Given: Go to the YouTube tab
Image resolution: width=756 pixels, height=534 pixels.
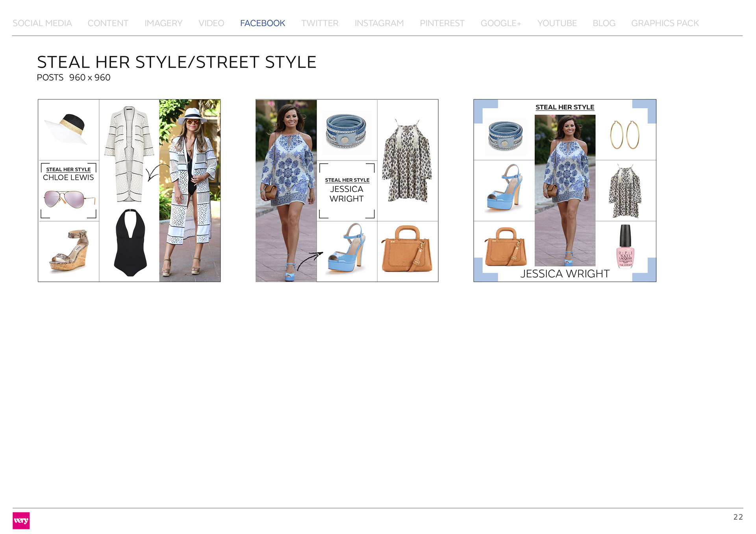Looking at the screenshot, I should tap(557, 23).
